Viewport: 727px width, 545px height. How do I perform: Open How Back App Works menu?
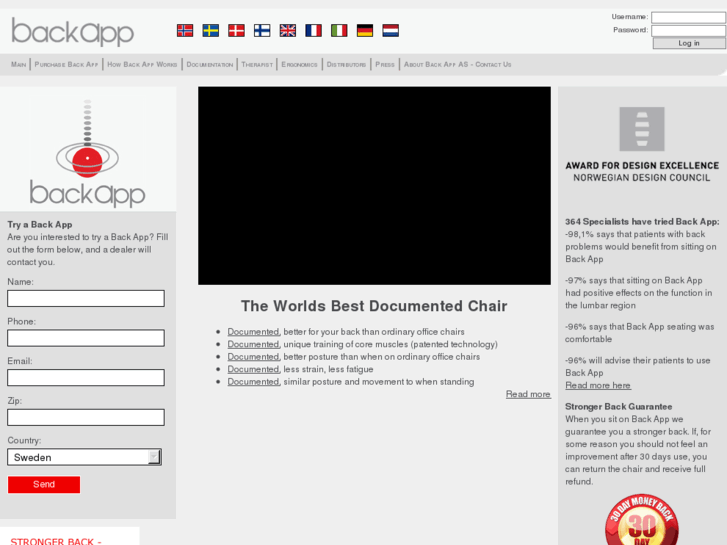(142, 64)
